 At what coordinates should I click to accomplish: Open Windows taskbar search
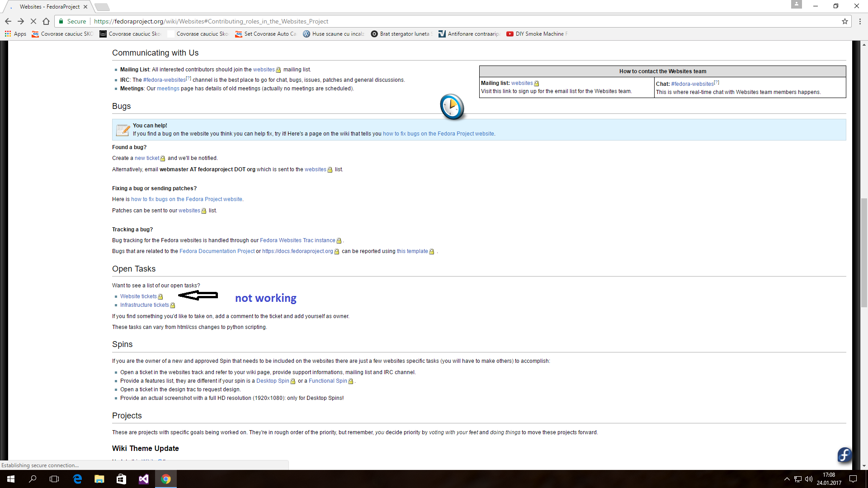[33, 479]
